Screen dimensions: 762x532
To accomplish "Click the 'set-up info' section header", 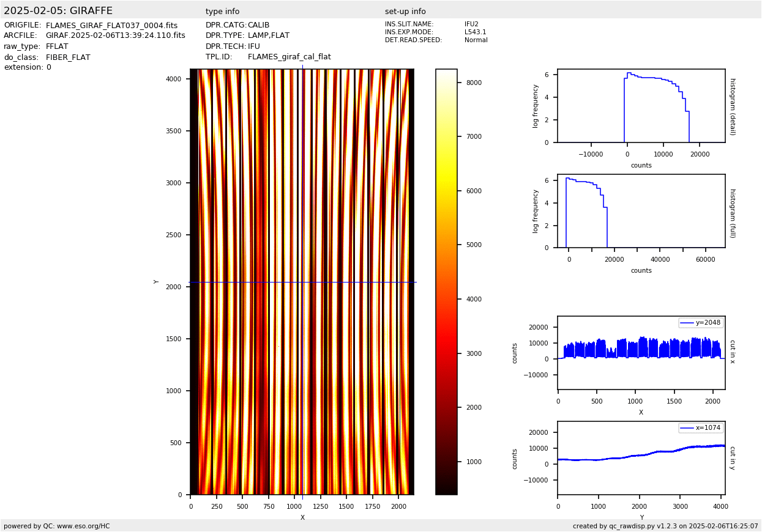I will pyautogui.click(x=405, y=12).
